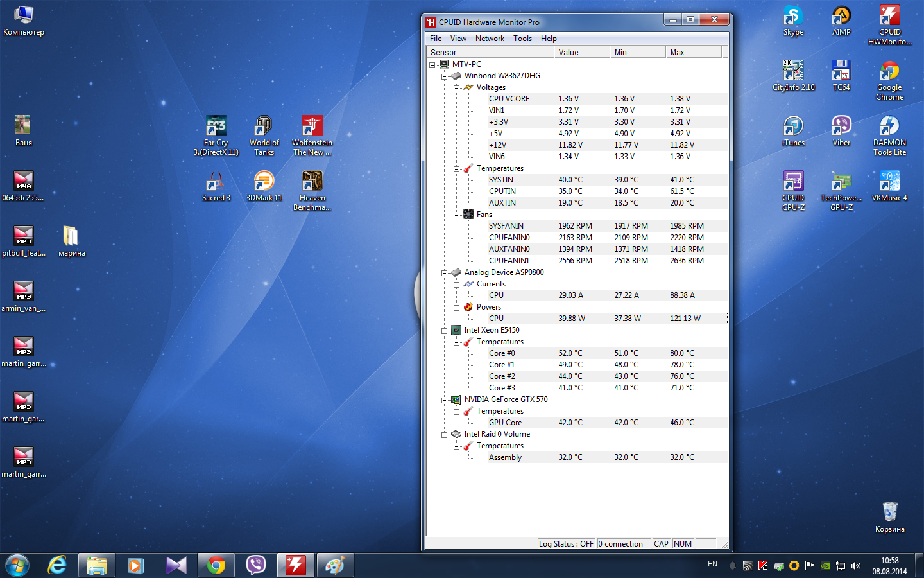Select the Heaven Benchmark desktop icon
This screenshot has height=578, width=924.
[x=312, y=191]
